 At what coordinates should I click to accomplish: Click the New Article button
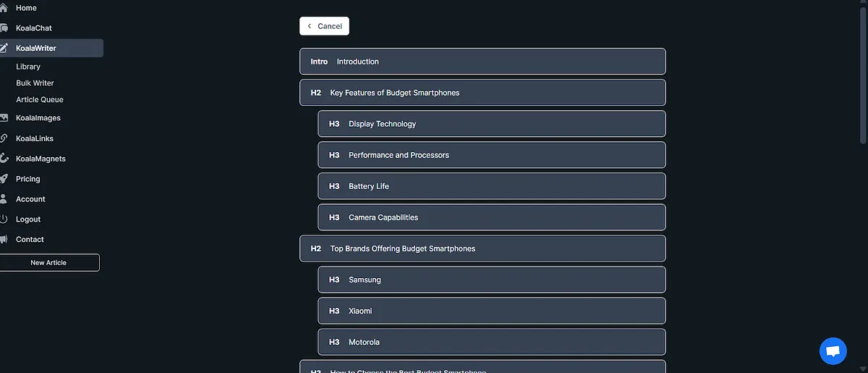[48, 263]
